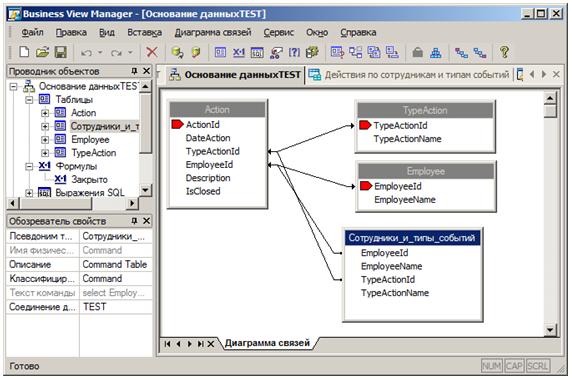Switch to Действия по сотрудникам и типам событий tab
This screenshot has height=380, width=572.
409,75
